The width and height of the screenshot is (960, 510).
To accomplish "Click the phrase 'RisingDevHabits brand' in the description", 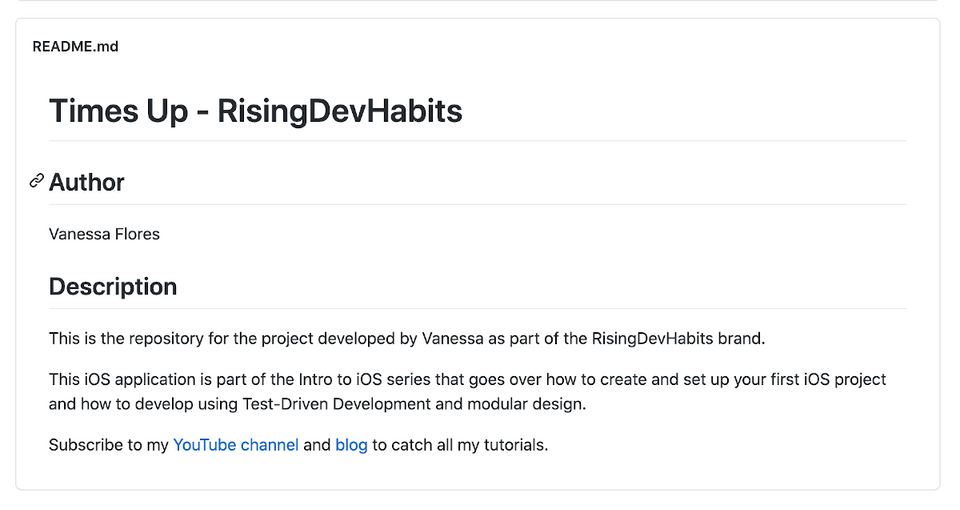I will click(677, 339).
